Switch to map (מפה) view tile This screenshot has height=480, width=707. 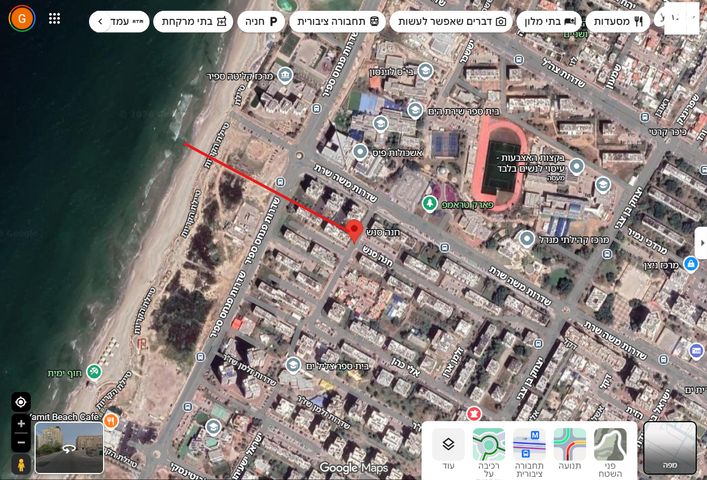tap(669, 448)
